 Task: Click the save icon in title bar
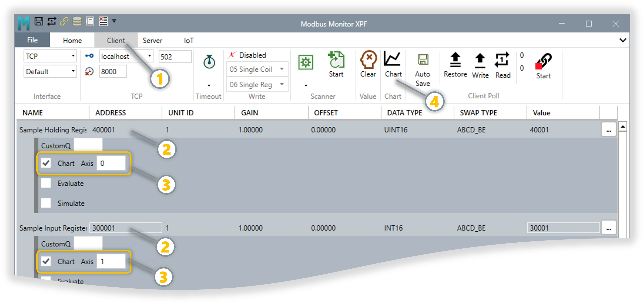click(x=39, y=21)
